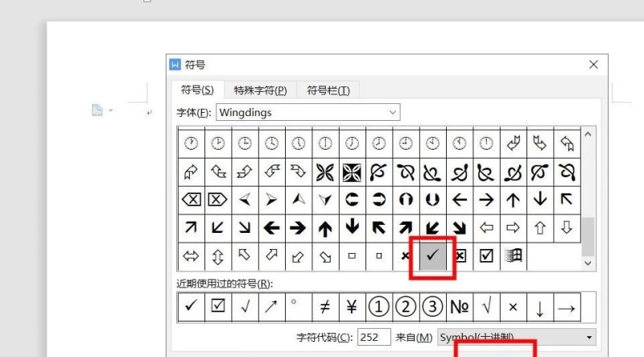The width and height of the screenshot is (644, 357).
Task: Pick recently used numero № sign
Action: click(x=460, y=306)
